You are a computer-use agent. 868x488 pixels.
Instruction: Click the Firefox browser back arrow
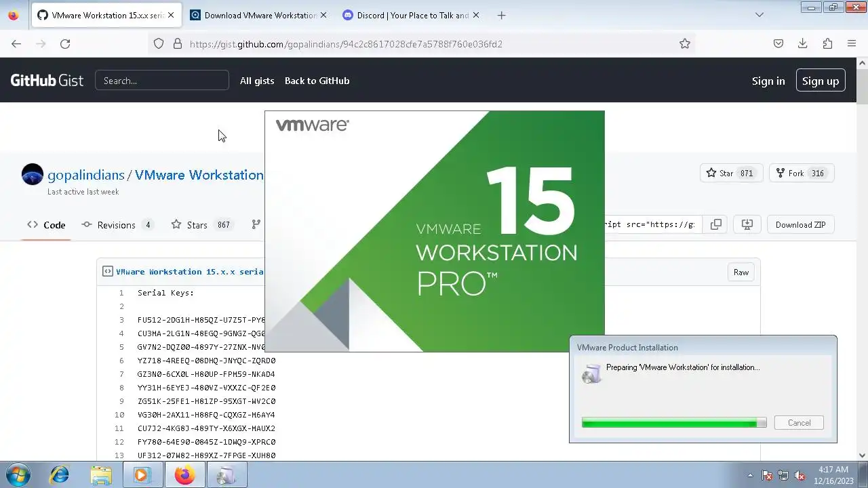tap(16, 43)
